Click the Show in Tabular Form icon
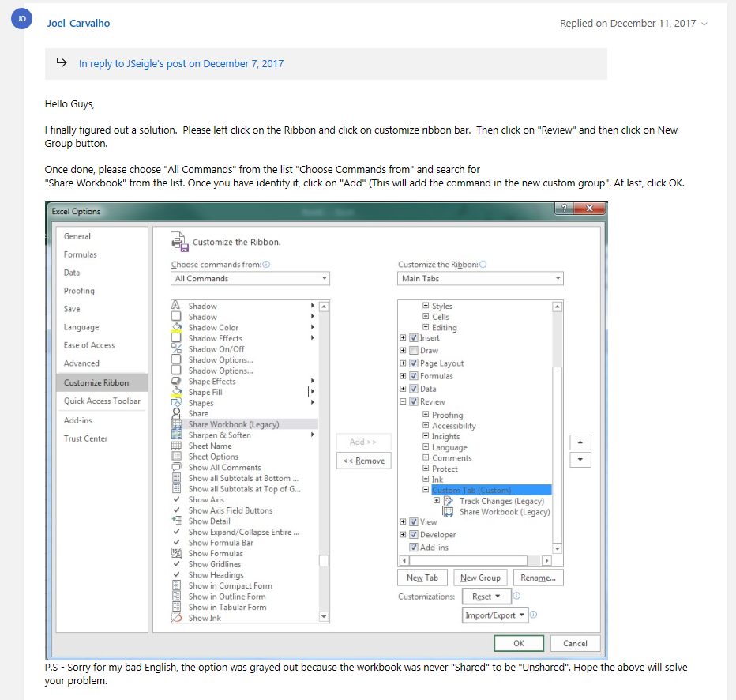Screen dimensions: 736x700 pyautogui.click(x=176, y=607)
